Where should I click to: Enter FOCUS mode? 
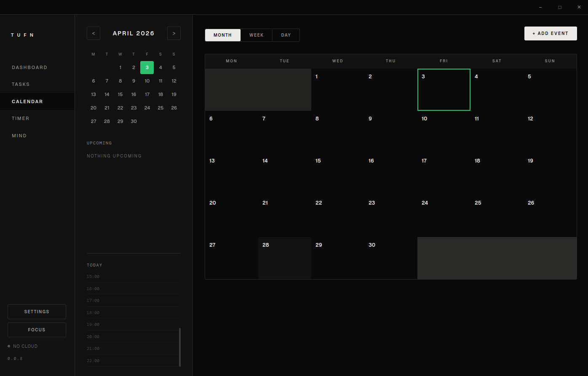pyautogui.click(x=37, y=330)
